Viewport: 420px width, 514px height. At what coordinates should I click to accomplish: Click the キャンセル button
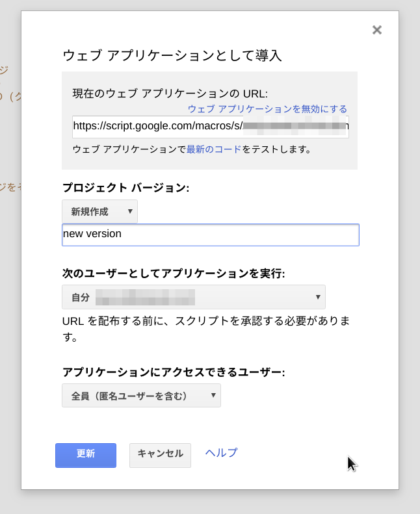click(x=160, y=455)
